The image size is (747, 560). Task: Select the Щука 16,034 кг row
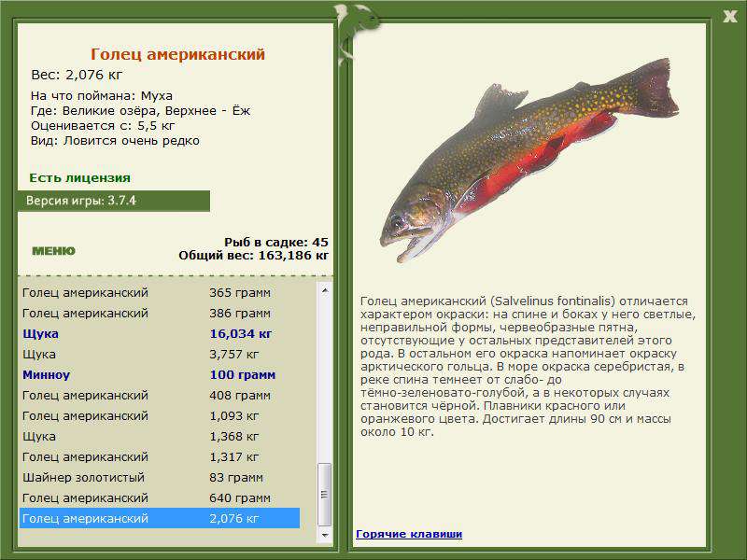click(160, 333)
